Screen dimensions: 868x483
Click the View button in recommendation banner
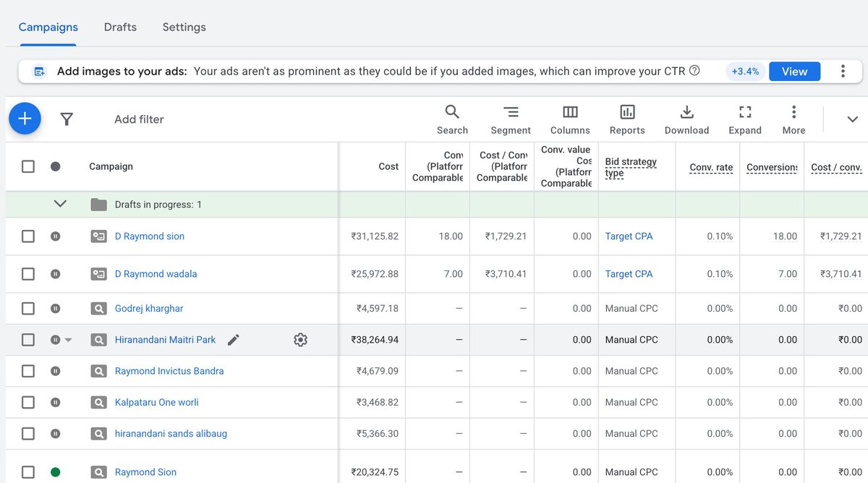(794, 71)
